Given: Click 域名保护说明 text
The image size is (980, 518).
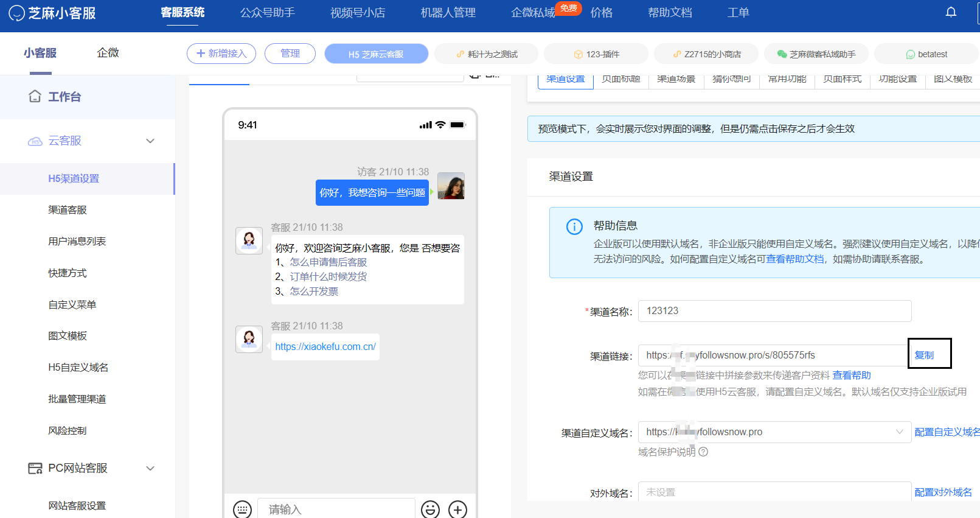Looking at the screenshot, I should (x=667, y=452).
